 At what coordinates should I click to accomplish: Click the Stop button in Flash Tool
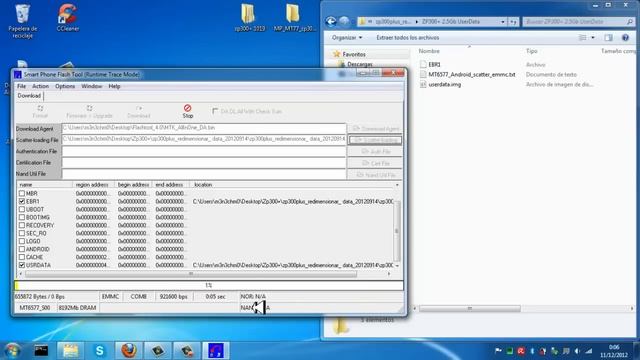[187, 111]
